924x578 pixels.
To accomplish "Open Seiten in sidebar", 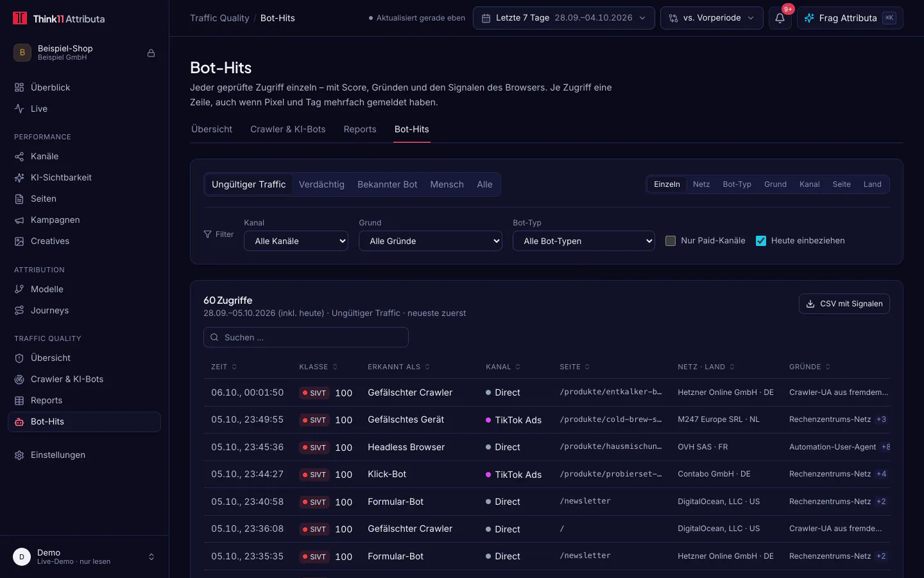I will click(x=84, y=198).
